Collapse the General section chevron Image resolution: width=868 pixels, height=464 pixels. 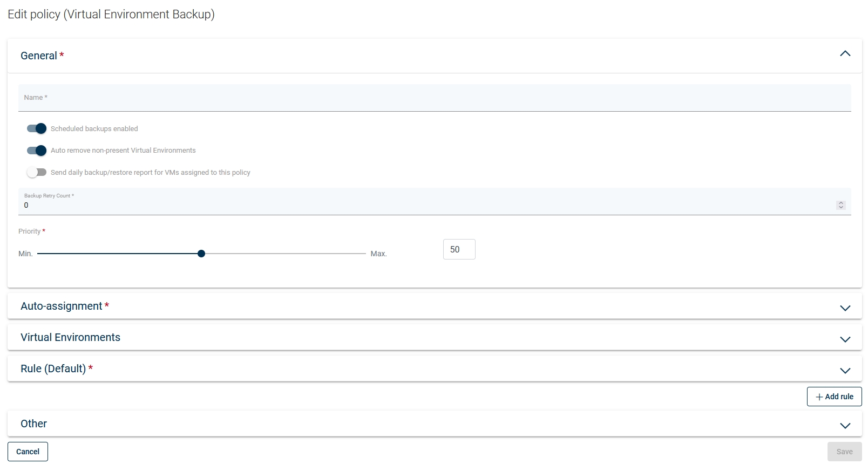coord(845,53)
